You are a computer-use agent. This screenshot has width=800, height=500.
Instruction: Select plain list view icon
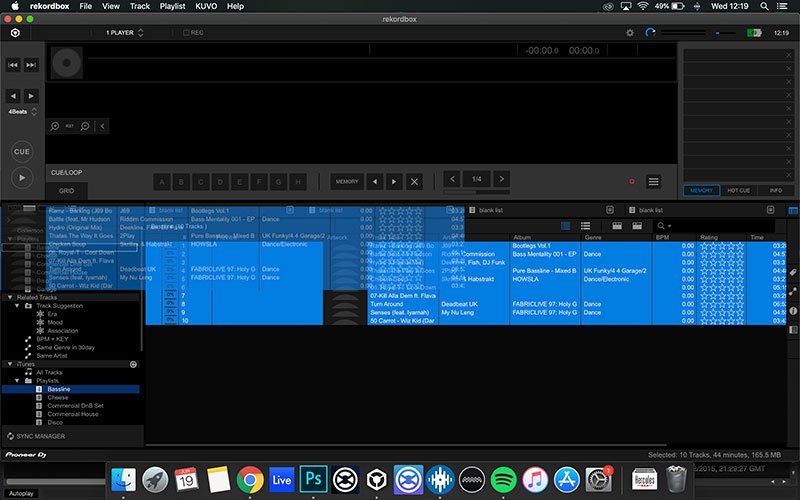[585, 226]
